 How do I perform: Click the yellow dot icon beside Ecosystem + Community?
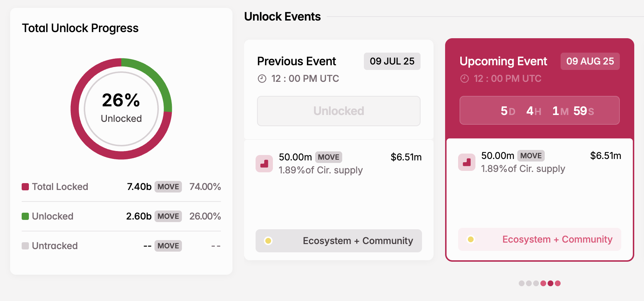coord(268,240)
